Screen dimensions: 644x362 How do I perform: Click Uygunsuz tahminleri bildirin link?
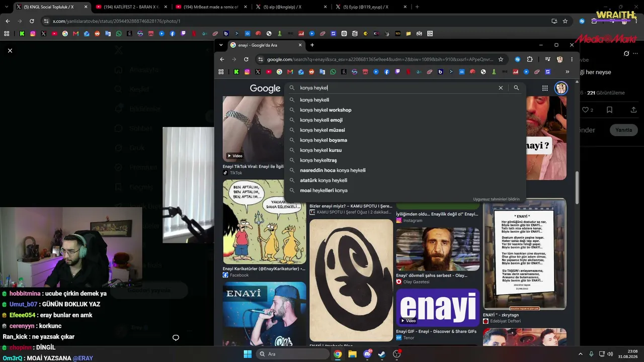pyautogui.click(x=497, y=199)
